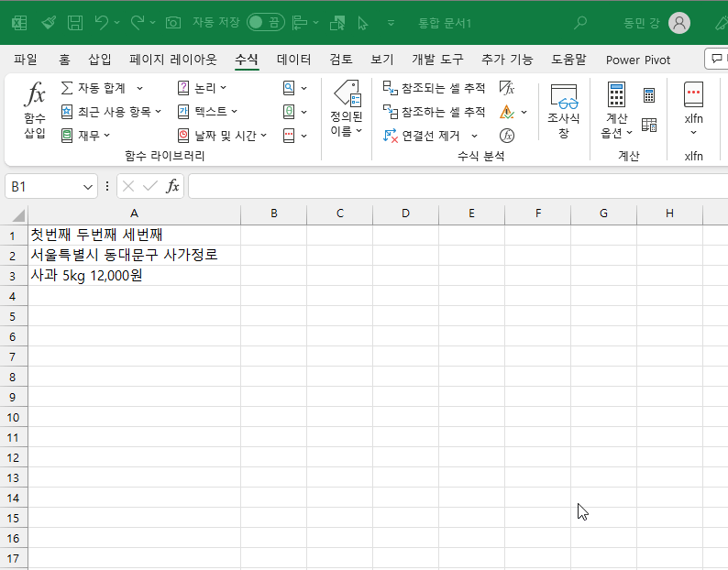
Task: Switch to the 홈 tab
Action: click(64, 60)
